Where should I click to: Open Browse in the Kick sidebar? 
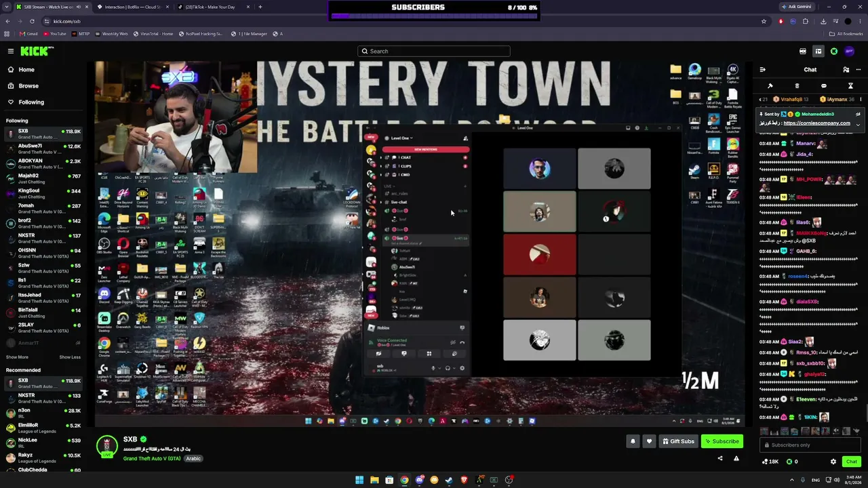(x=43, y=86)
